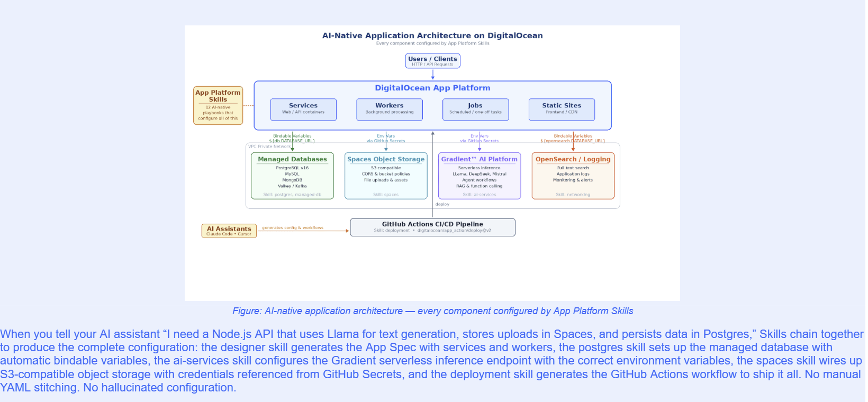868x402 pixels.
Task: Click the App Platform Skills box title
Action: (218, 96)
